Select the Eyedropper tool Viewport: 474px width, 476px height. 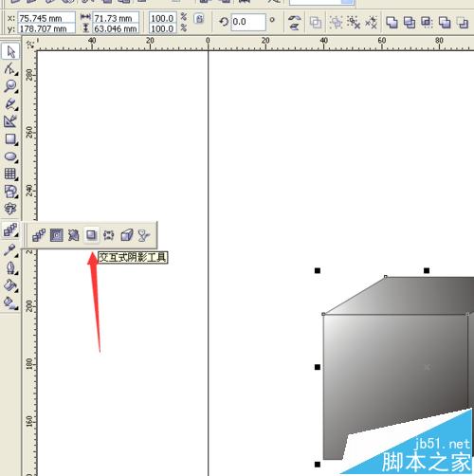tap(10, 250)
